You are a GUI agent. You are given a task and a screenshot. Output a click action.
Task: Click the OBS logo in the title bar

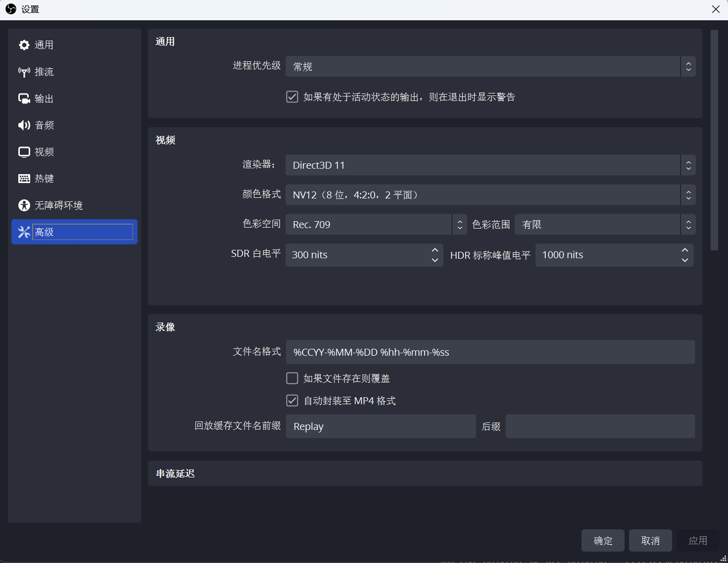(11, 9)
